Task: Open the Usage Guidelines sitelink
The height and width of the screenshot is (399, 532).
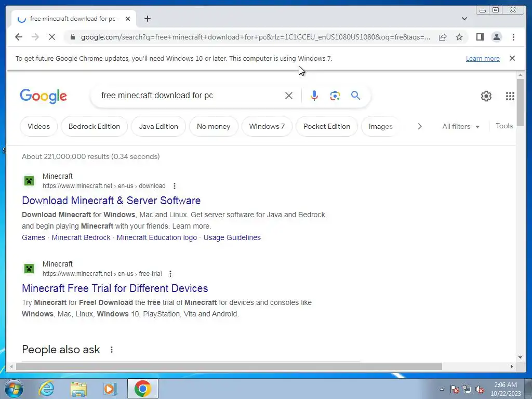Action: pyautogui.click(x=232, y=237)
